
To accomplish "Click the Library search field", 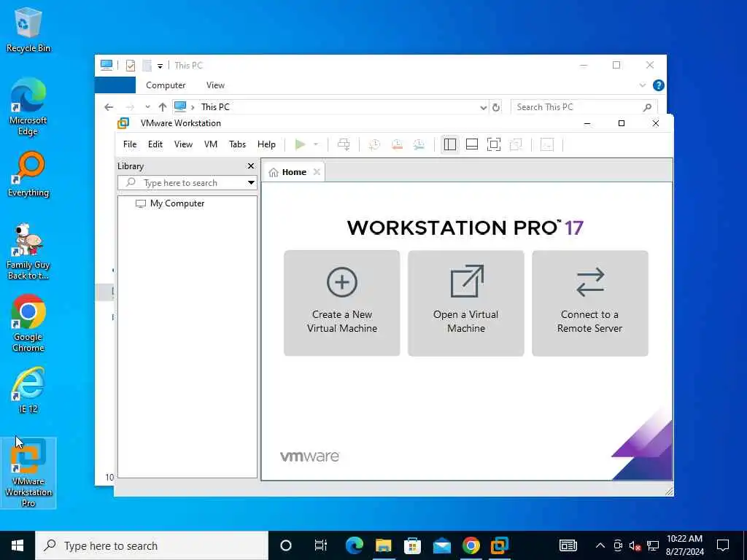I will [x=183, y=183].
